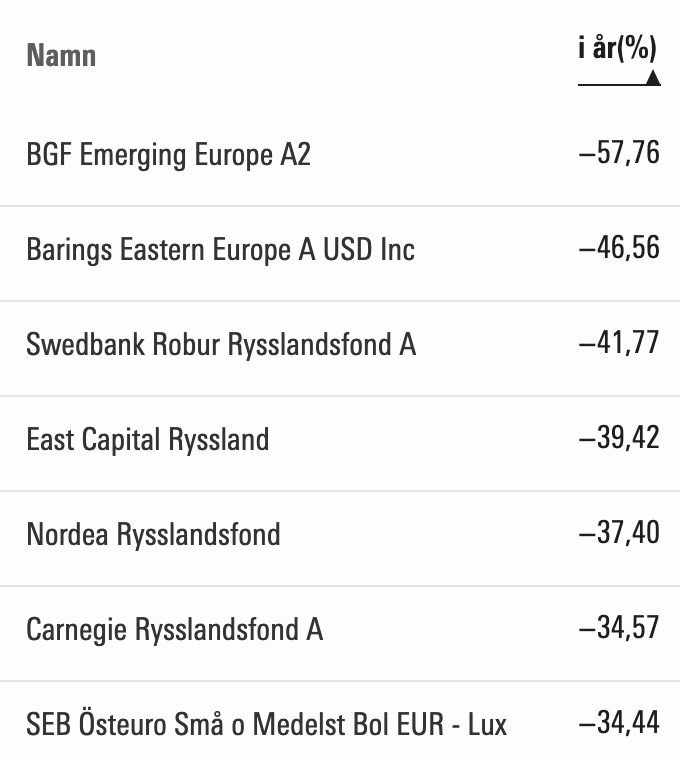Open Carnegie Rysslandsfond A details
This screenshot has height=760, width=680.
(x=174, y=629)
